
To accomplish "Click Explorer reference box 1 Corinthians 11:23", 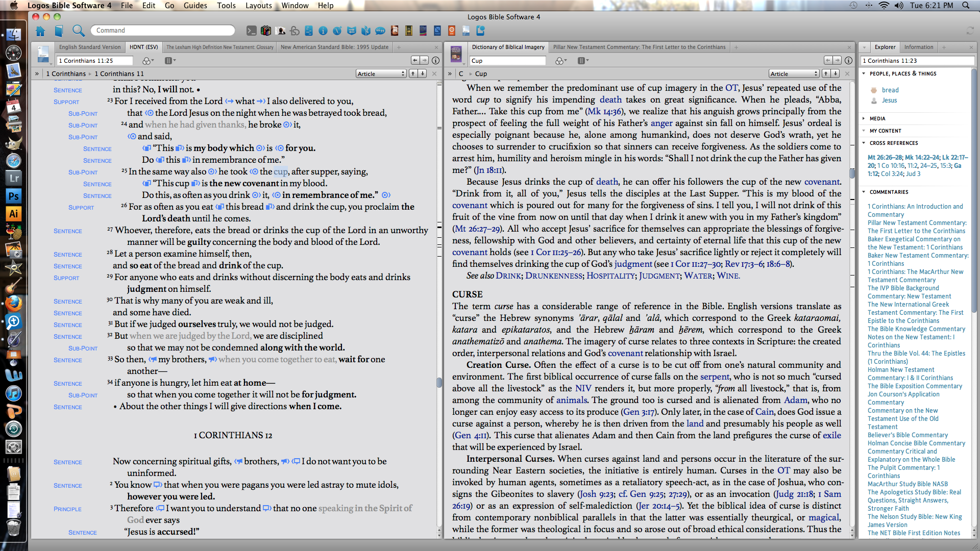I will tap(917, 61).
